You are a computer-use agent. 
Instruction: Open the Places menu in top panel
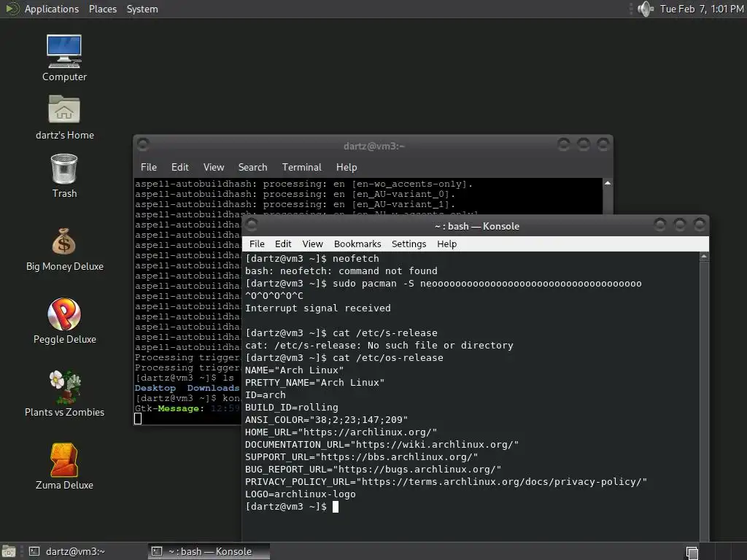click(x=103, y=9)
